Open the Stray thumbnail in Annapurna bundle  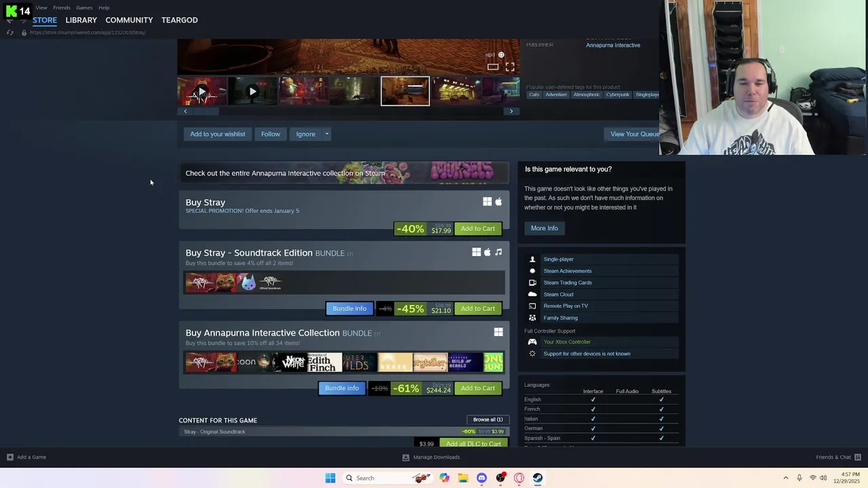211,362
